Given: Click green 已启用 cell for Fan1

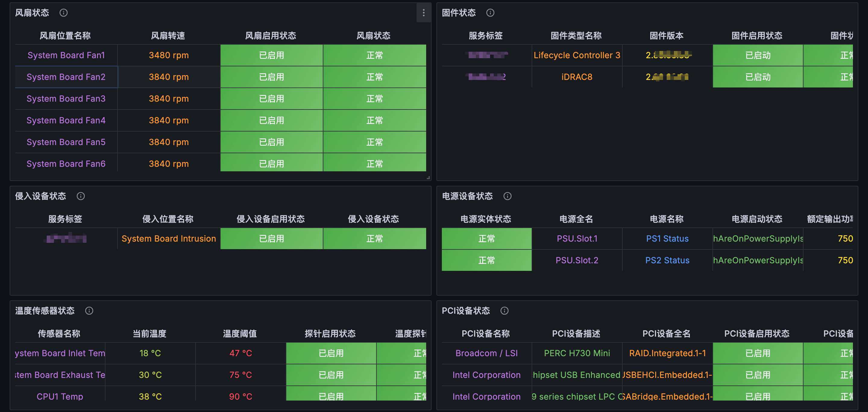Looking at the screenshot, I should pyautogui.click(x=271, y=55).
